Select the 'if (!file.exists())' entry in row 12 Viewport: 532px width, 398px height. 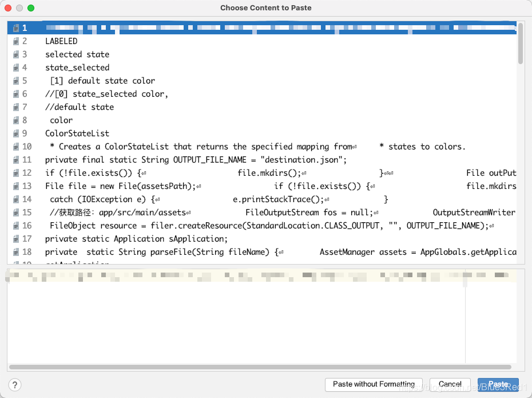click(262, 173)
